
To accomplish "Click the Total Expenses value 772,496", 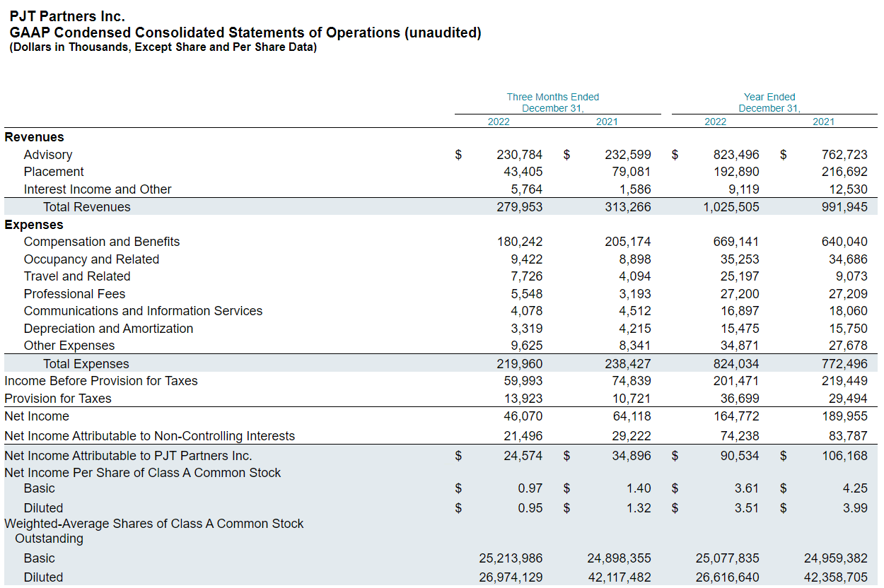I will point(844,364).
